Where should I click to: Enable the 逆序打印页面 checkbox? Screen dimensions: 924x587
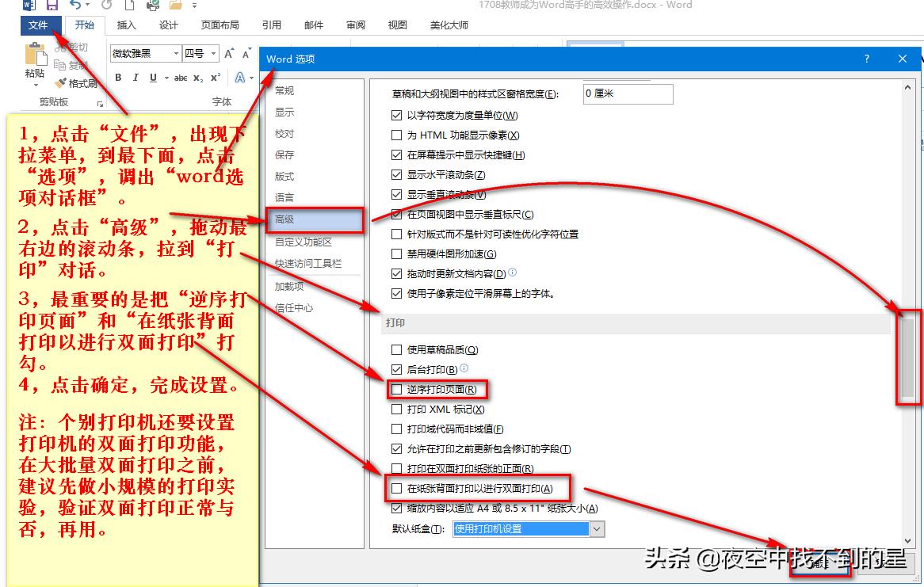(396, 389)
